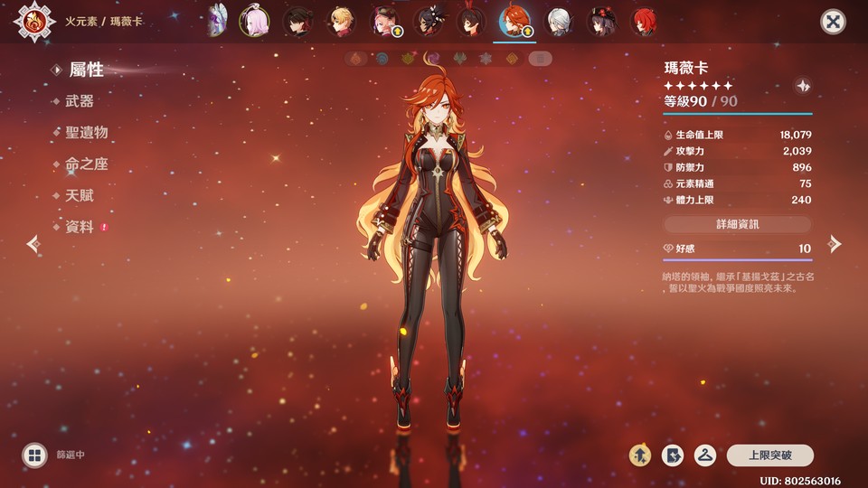Switch to the 天賦 talents tab

[80, 196]
